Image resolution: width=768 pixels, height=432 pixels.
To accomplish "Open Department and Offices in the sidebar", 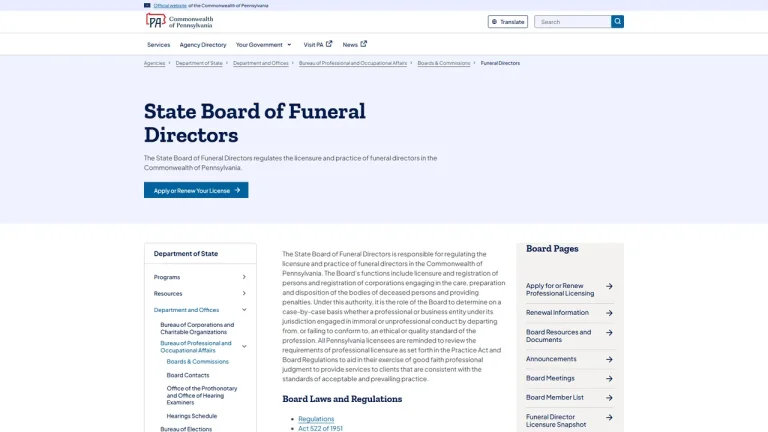I will tap(186, 310).
